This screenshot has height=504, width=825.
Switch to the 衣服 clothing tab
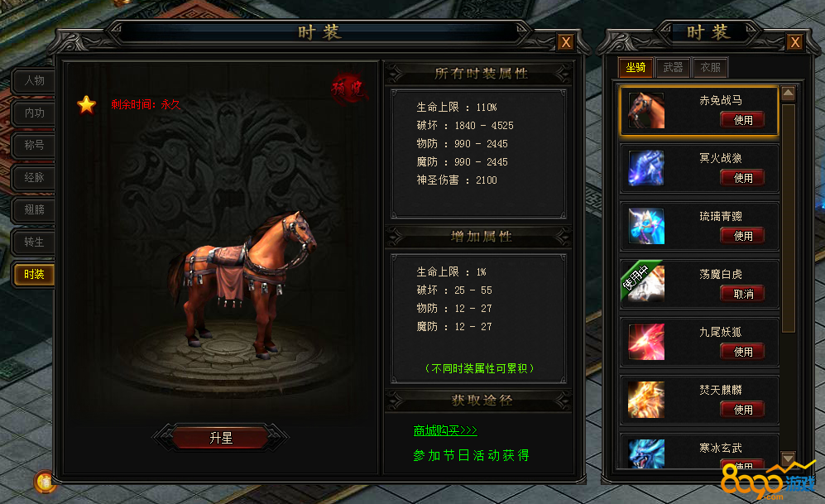click(x=710, y=67)
